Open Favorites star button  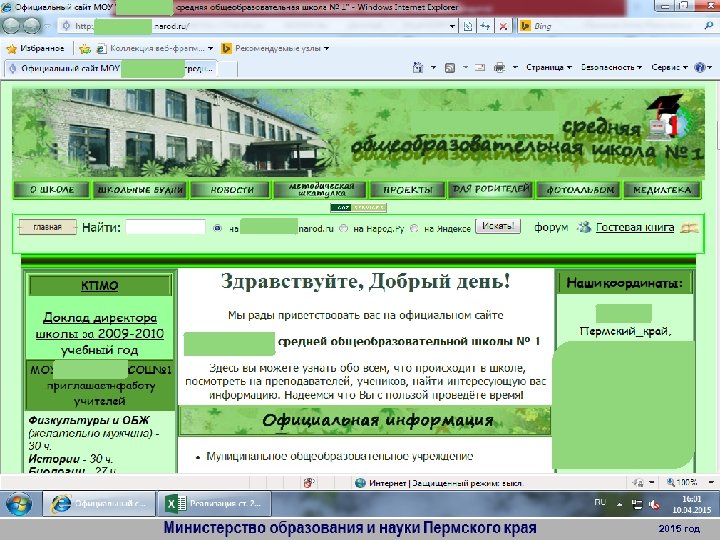click(x=35, y=48)
